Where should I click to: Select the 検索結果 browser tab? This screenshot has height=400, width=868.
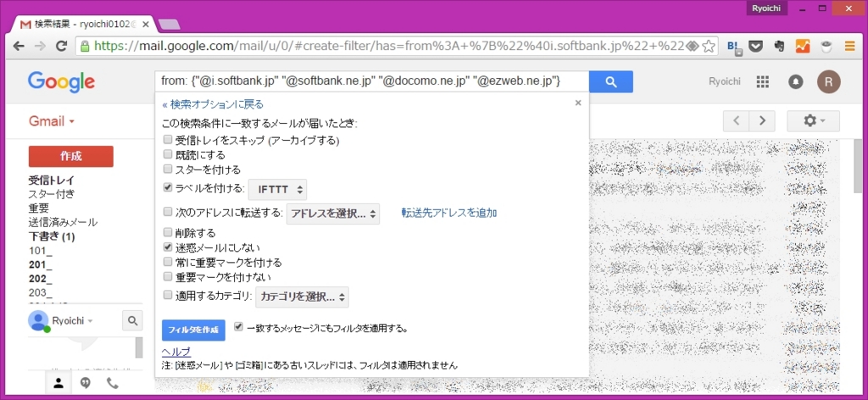click(84, 25)
